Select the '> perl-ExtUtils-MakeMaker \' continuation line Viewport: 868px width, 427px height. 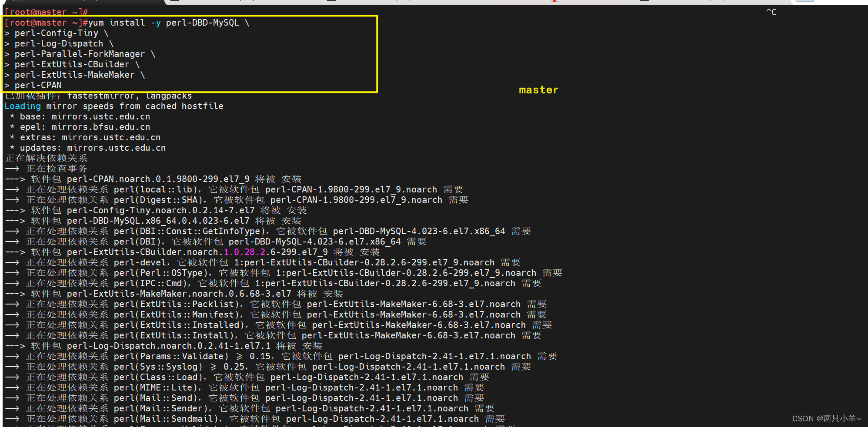click(x=75, y=75)
